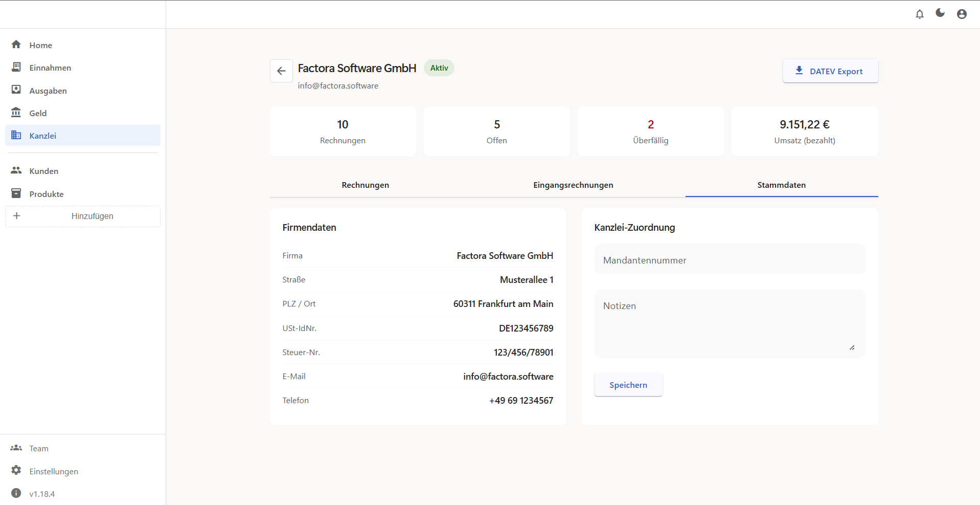This screenshot has height=505, width=980.
Task: Select Kanzlei in the sidebar
Action: point(83,136)
